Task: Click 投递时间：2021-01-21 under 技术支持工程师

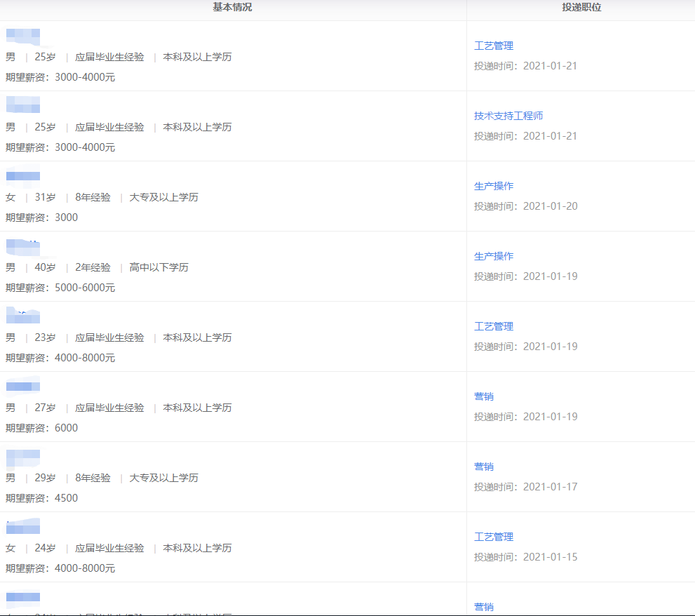Action: tap(526, 136)
